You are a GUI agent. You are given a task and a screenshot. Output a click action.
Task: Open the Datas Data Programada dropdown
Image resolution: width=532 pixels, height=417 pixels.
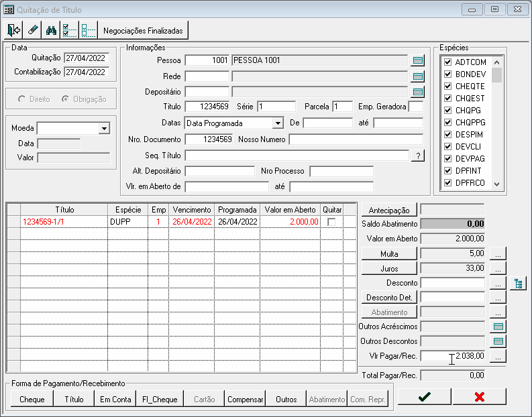(x=278, y=123)
